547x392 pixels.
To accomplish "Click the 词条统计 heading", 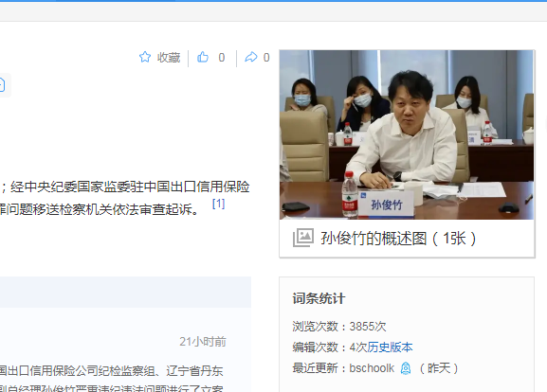I will tap(319, 298).
